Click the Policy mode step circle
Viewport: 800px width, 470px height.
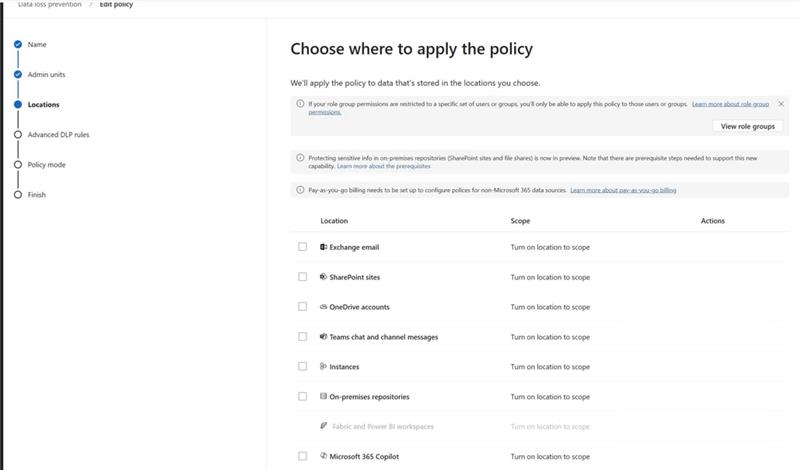click(x=18, y=165)
